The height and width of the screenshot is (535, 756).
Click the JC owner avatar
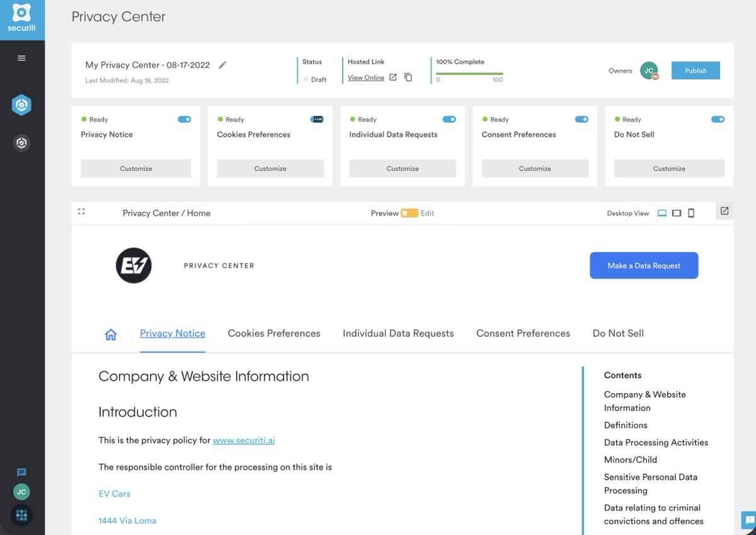click(649, 71)
